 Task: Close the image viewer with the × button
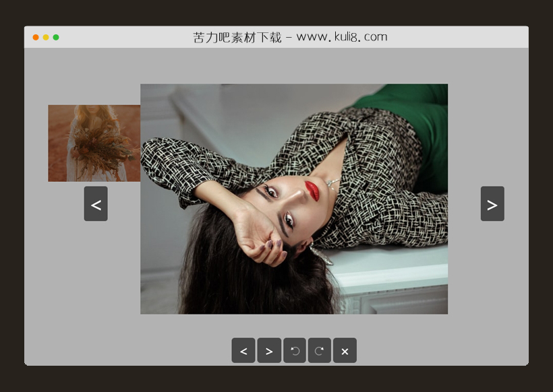tap(345, 351)
